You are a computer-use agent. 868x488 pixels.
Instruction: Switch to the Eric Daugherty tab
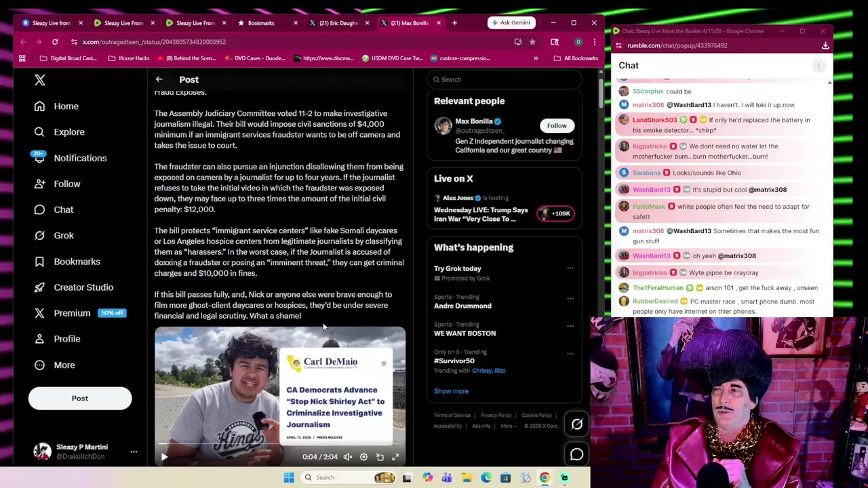click(x=339, y=23)
